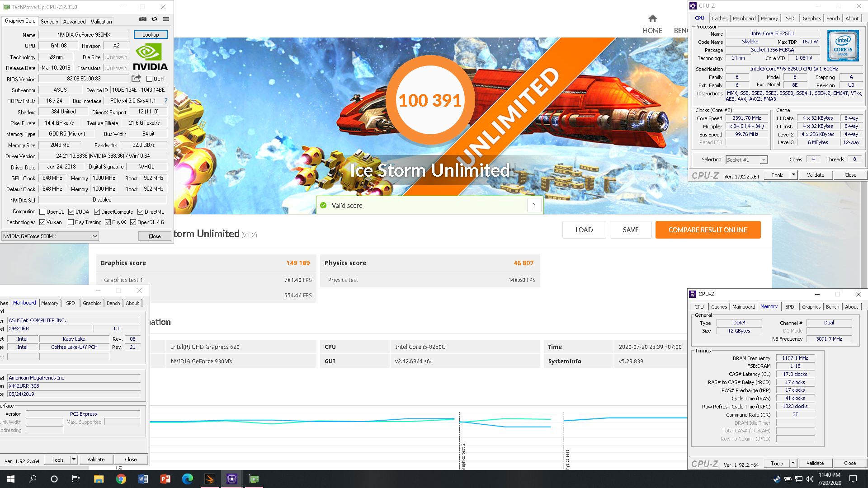This screenshot has width=868, height=488.
Task: Open Word from taskbar
Action: [x=143, y=479]
